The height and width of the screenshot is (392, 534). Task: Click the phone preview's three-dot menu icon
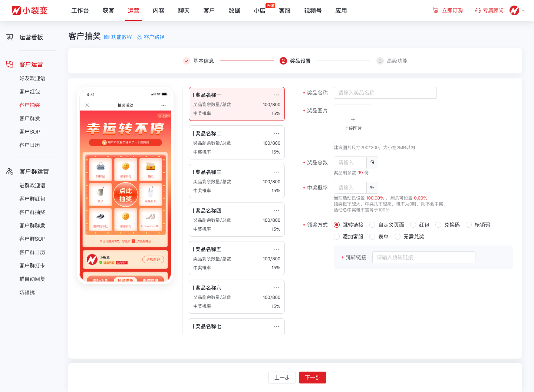pyautogui.click(x=164, y=105)
